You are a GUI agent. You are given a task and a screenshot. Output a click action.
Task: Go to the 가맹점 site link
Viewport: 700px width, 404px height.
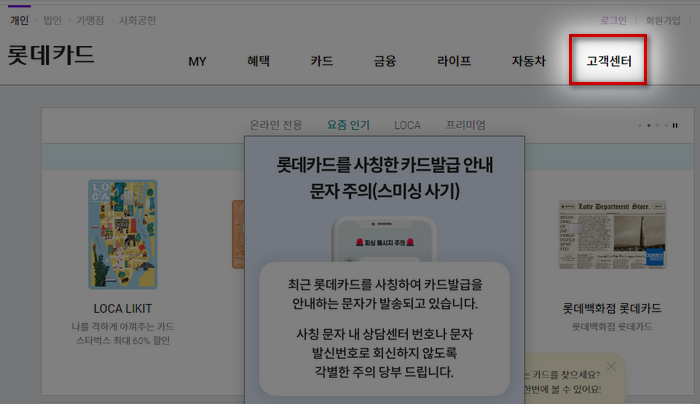[90, 20]
